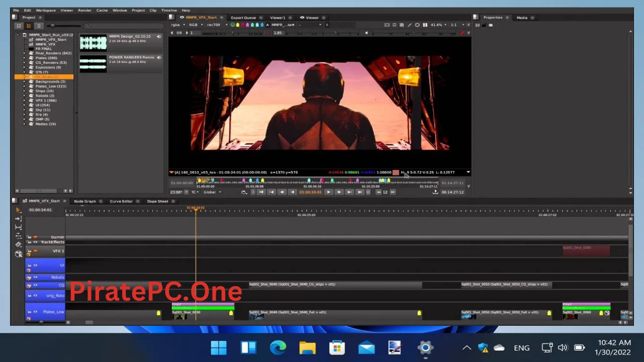Lock the VFX 1 track
The image size is (644, 362).
coord(29,251)
